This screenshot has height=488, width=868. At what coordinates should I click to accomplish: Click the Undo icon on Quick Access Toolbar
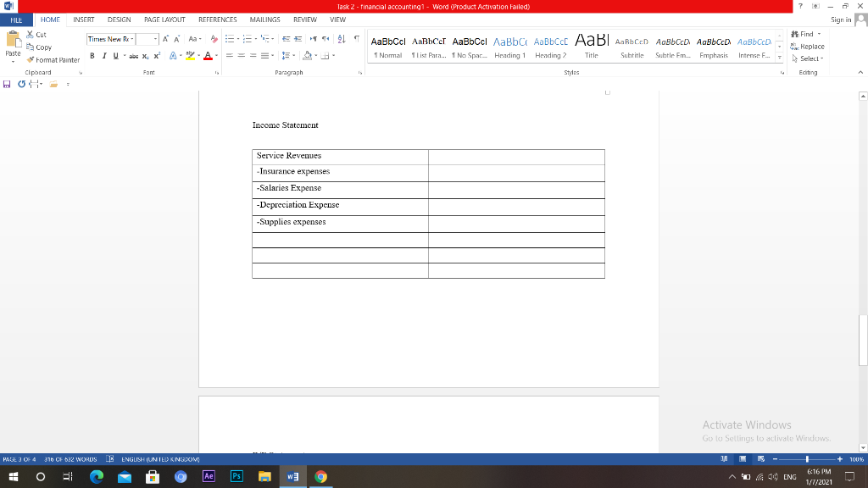tap(20, 83)
